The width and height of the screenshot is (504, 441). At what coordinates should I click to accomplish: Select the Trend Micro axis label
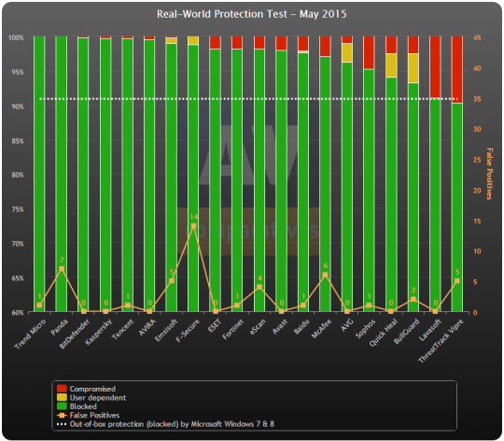[31, 334]
